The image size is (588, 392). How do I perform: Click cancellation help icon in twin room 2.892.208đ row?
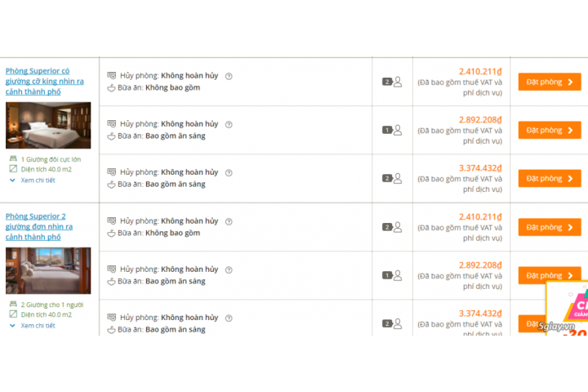[x=229, y=269]
